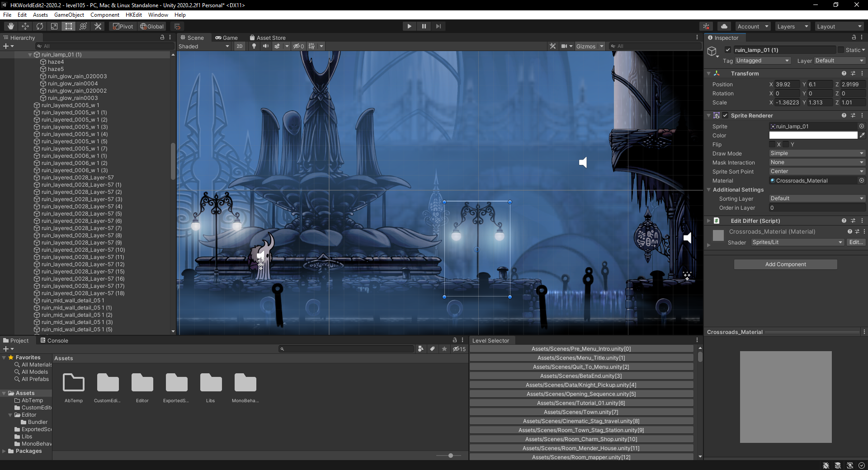Disable the Sprite Renderer component checkbox

click(726, 115)
